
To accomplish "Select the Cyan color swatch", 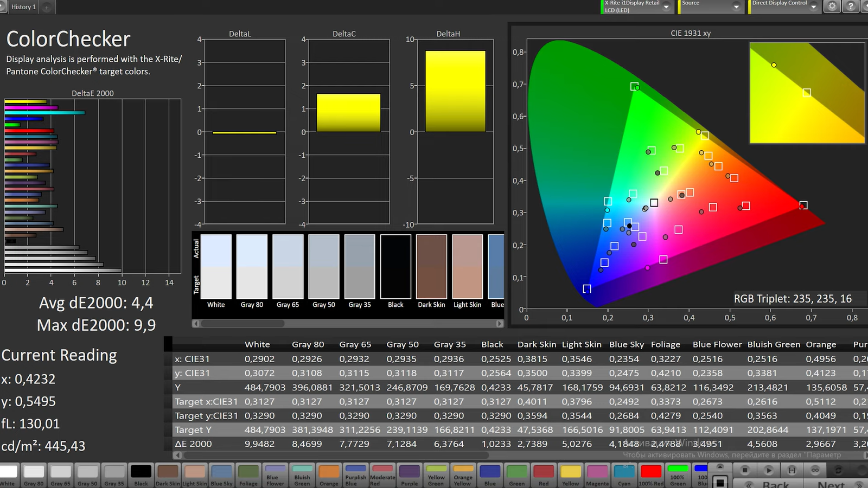I will click(624, 471).
